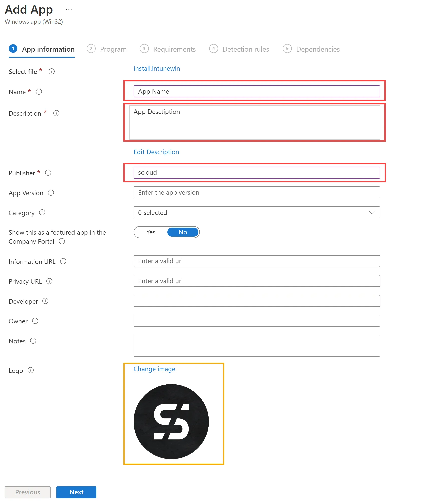Click the info icon beside Owner
427x504 pixels.
(x=35, y=321)
